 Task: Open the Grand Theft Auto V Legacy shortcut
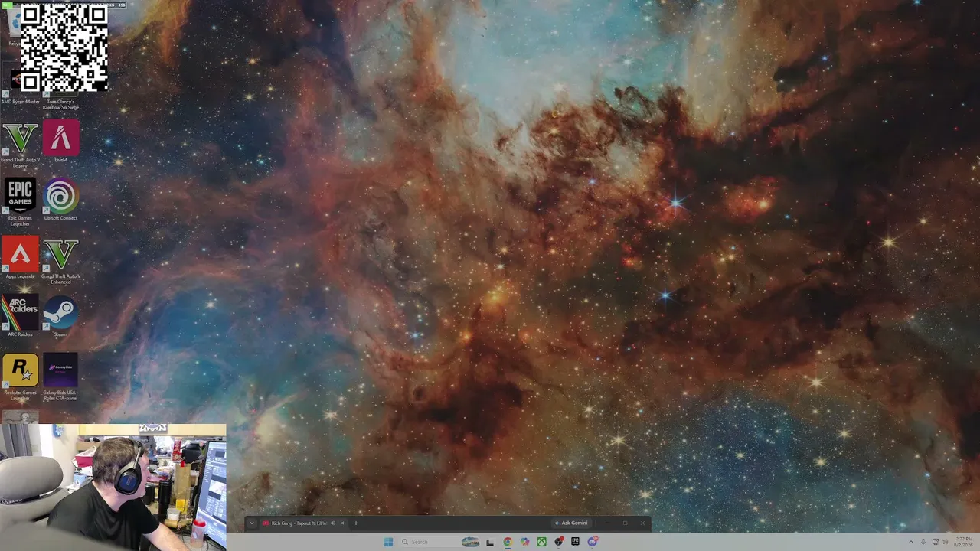pyautogui.click(x=20, y=143)
